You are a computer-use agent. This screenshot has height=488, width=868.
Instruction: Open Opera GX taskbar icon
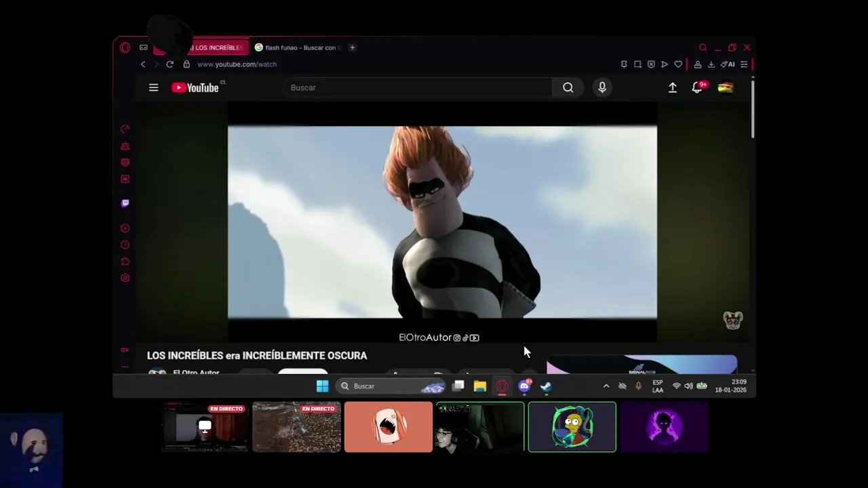point(502,386)
